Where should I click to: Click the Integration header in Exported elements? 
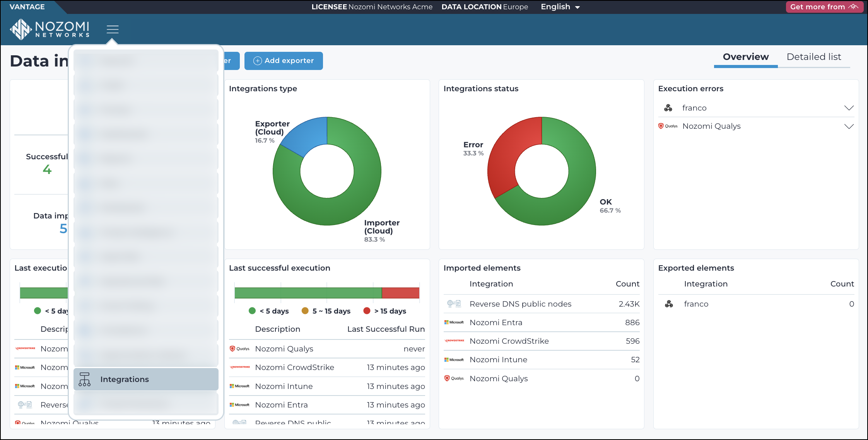coord(706,284)
